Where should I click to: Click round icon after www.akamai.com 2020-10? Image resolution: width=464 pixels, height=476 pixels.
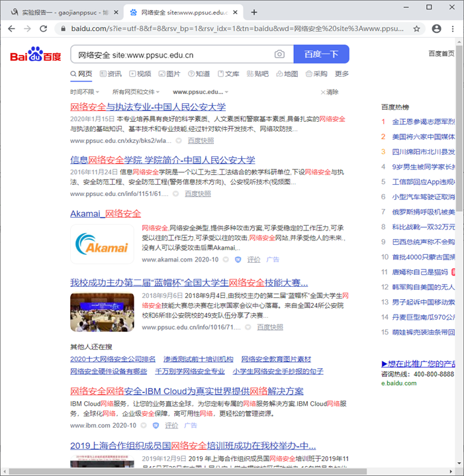(226, 260)
